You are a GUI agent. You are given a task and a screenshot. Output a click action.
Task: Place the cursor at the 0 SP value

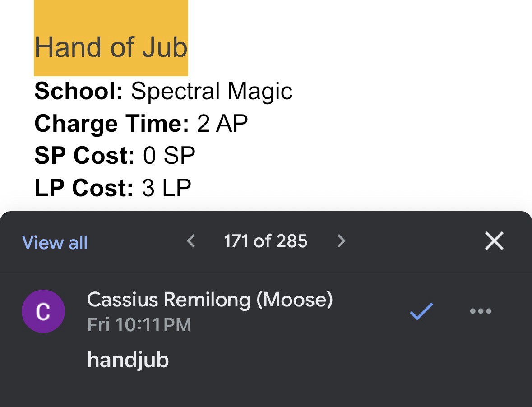pos(169,156)
